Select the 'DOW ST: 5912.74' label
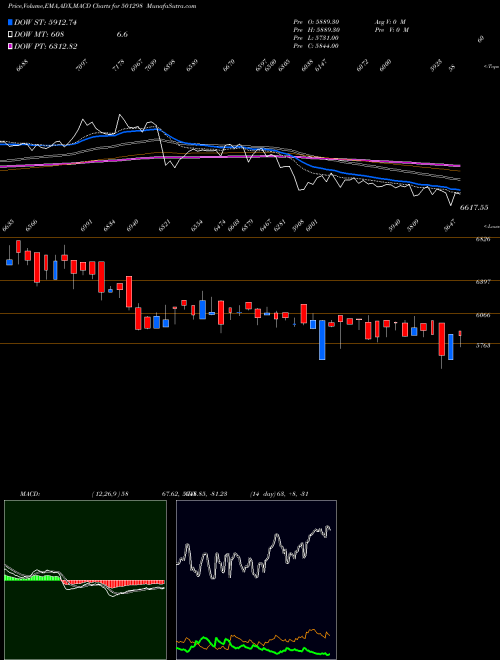500x660 pixels. [x=45, y=22]
